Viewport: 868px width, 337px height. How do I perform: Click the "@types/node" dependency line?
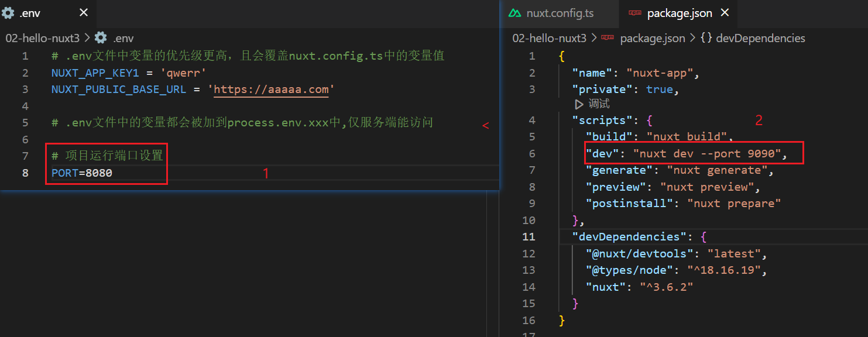click(x=677, y=270)
